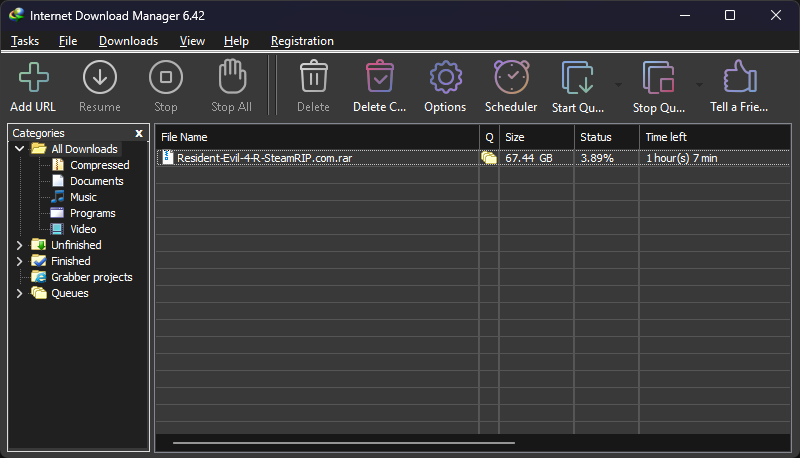Select the Programs category label
This screenshot has height=458, width=800.
[x=93, y=213]
